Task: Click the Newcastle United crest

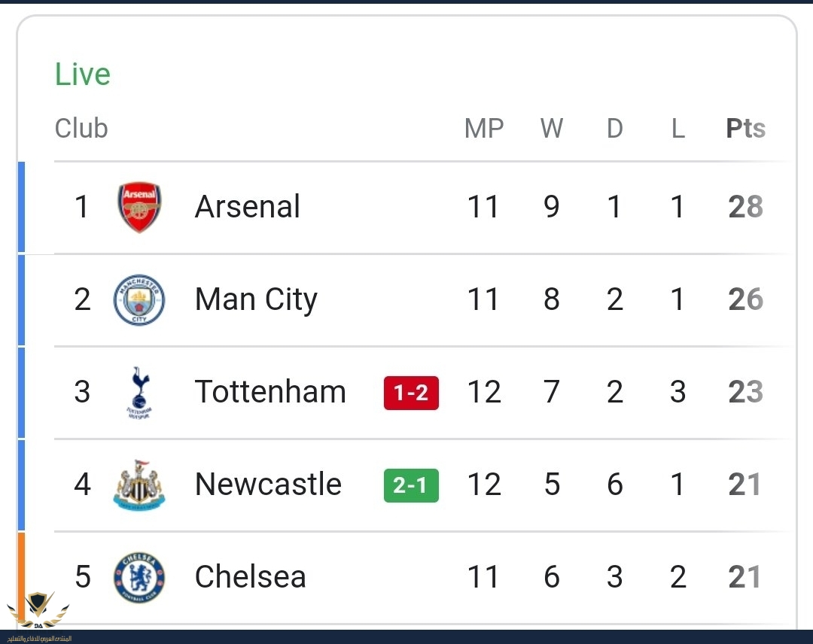Action: [x=139, y=485]
